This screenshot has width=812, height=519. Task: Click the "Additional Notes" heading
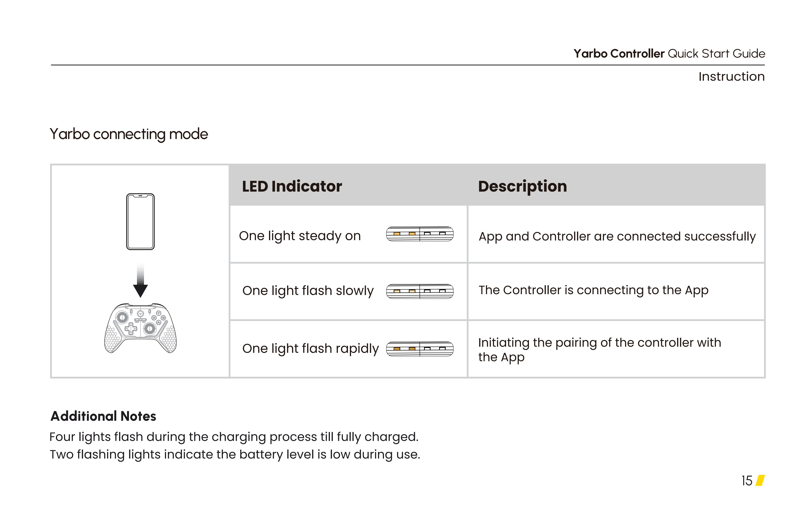[x=103, y=416]
